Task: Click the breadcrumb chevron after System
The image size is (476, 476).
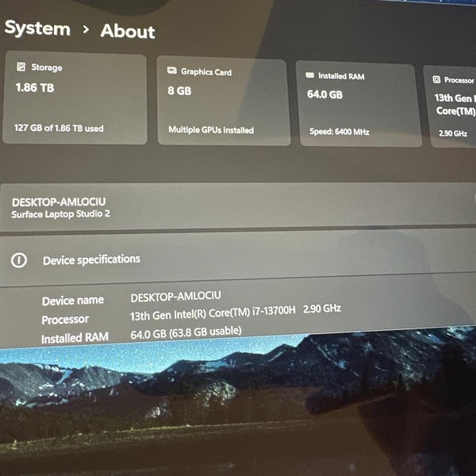Action: point(86,29)
